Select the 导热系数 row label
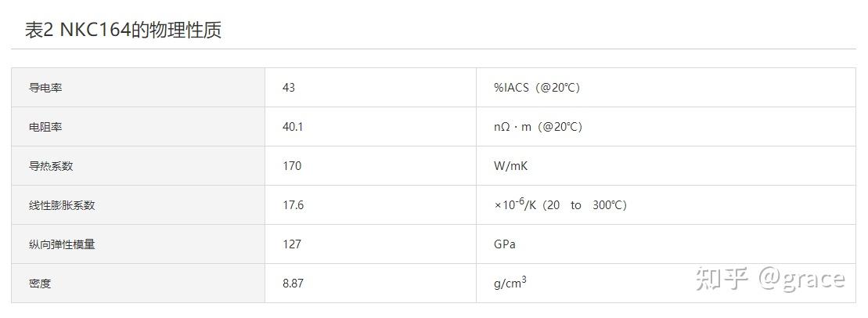The height and width of the screenshot is (318, 868). [51, 165]
